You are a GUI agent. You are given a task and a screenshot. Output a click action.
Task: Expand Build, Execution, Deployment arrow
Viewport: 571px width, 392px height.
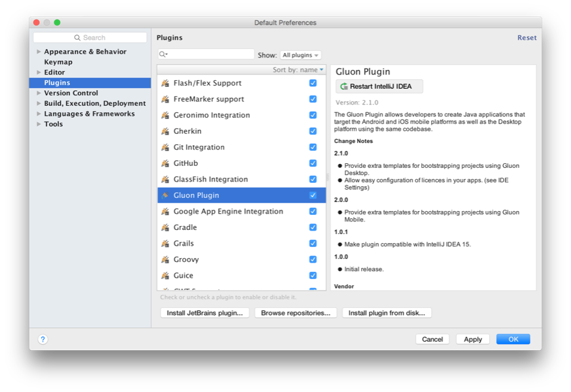tap(39, 103)
